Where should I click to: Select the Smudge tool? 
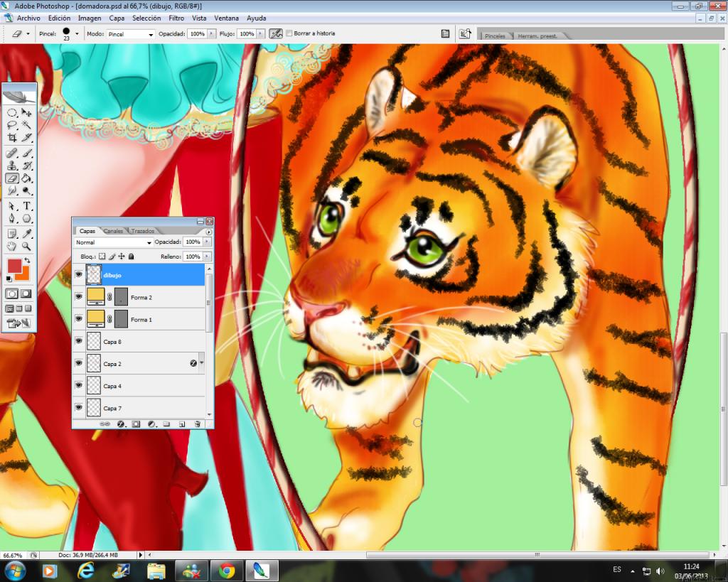pyautogui.click(x=12, y=190)
